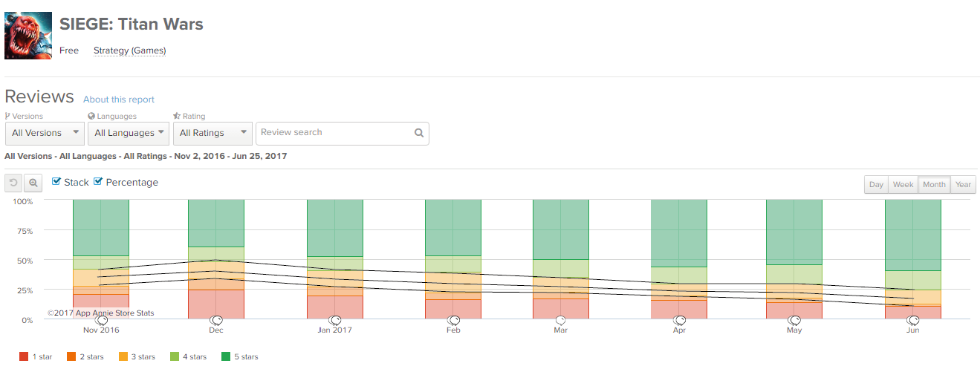This screenshot has height=372, width=980.
Task: Click the 50% y-axis label
Action: 25,261
